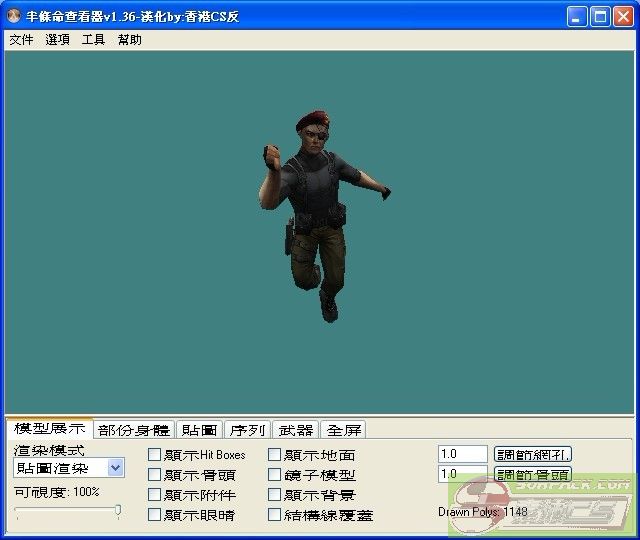Toggle the 結構線覆蓋 (Wireframe Overlay) checkbox
The width and height of the screenshot is (640, 540).
pyautogui.click(x=275, y=515)
